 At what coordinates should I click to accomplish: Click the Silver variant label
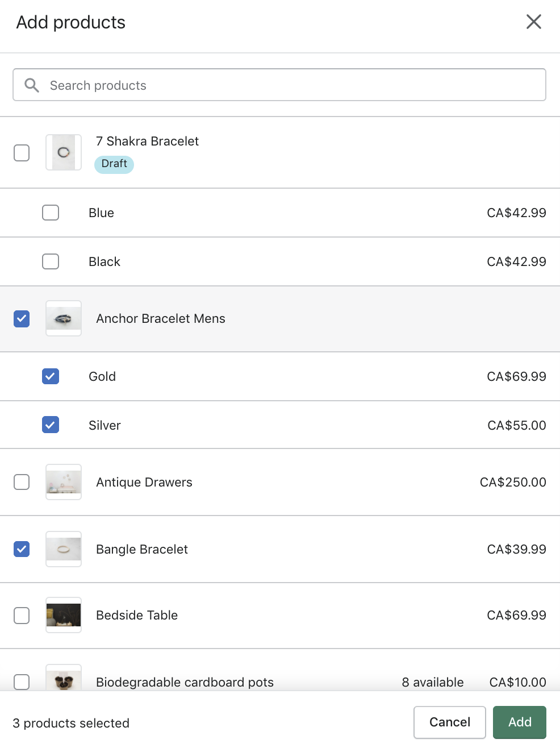point(105,425)
